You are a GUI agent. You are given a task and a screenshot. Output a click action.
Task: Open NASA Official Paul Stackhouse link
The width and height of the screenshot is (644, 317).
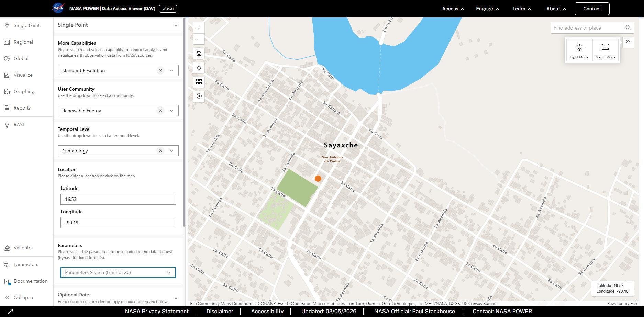[414, 312]
